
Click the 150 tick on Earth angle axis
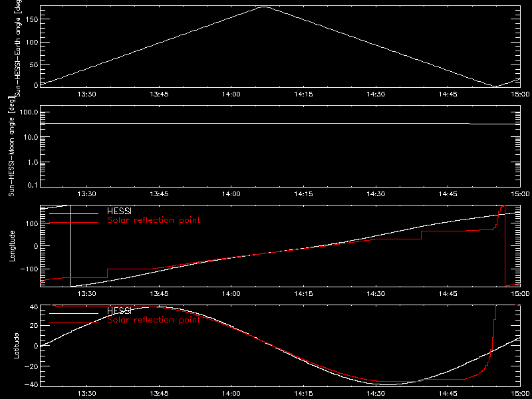point(31,19)
